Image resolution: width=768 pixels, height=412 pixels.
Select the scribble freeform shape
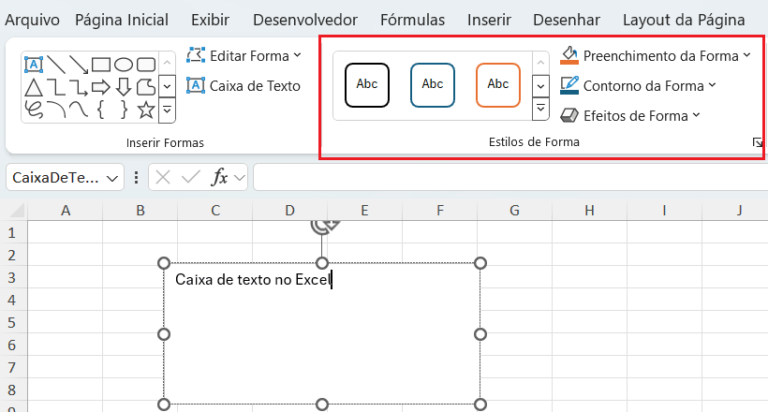click(x=33, y=109)
